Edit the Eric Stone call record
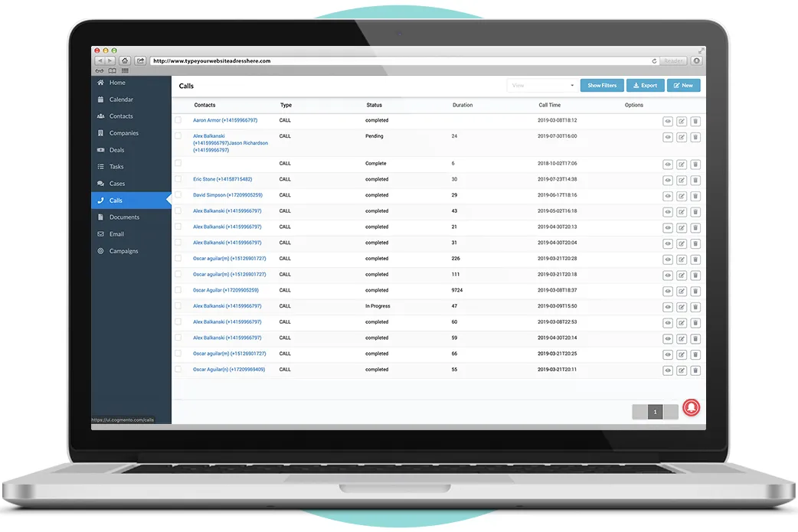The height and width of the screenshot is (532, 798). click(682, 180)
